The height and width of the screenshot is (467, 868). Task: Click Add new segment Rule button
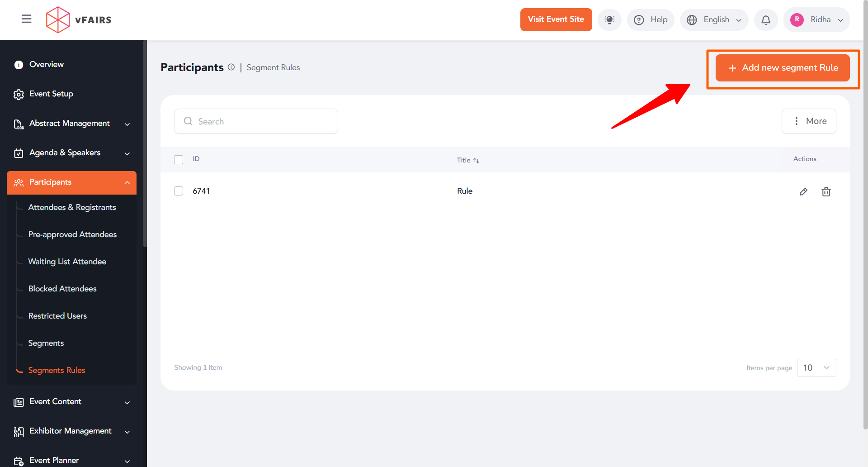(782, 68)
